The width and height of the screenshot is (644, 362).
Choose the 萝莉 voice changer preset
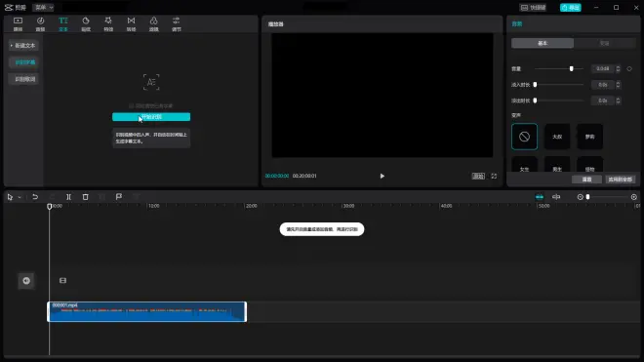(x=589, y=137)
